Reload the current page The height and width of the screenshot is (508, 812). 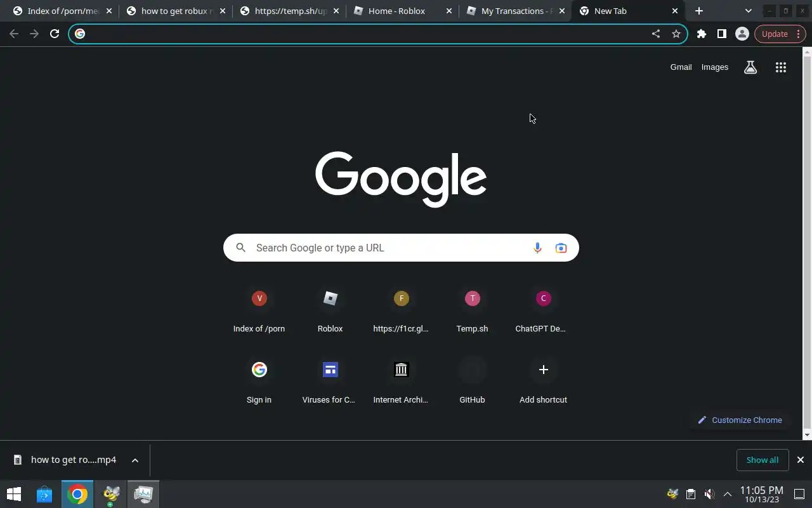tap(55, 34)
